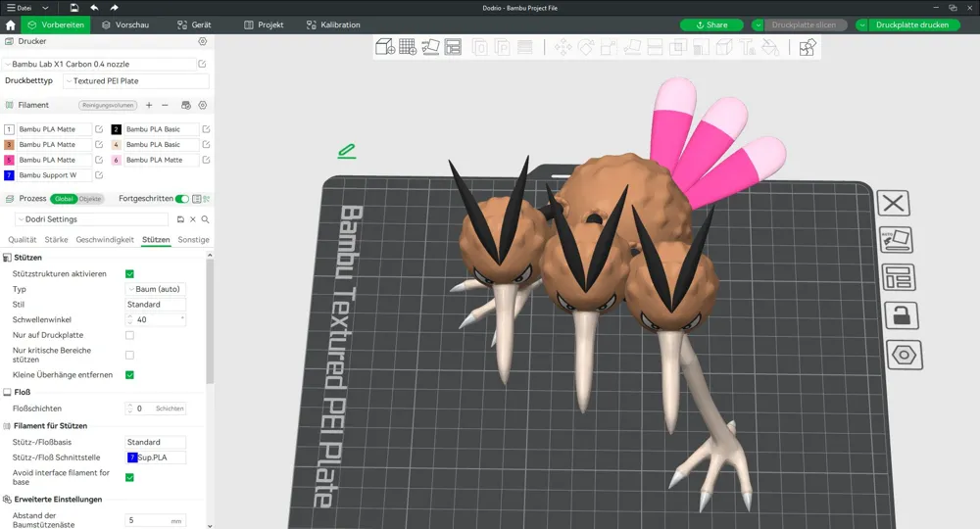This screenshot has width=980, height=529.
Task: Click the Add plate grid icon
Action: point(408,47)
